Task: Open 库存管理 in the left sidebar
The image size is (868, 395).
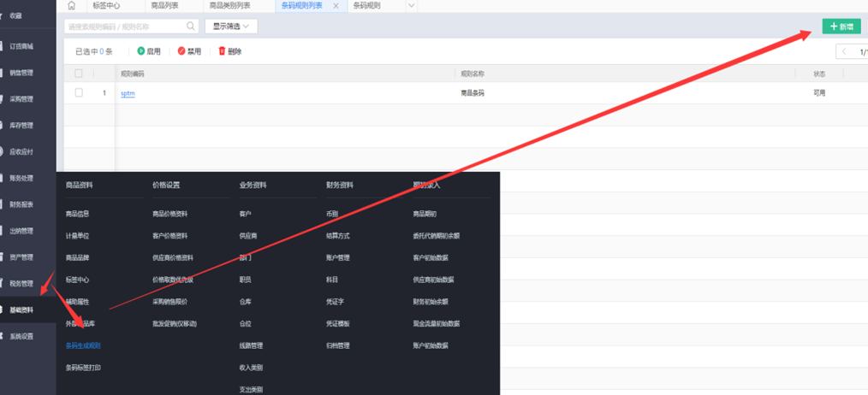Action: click(x=21, y=126)
